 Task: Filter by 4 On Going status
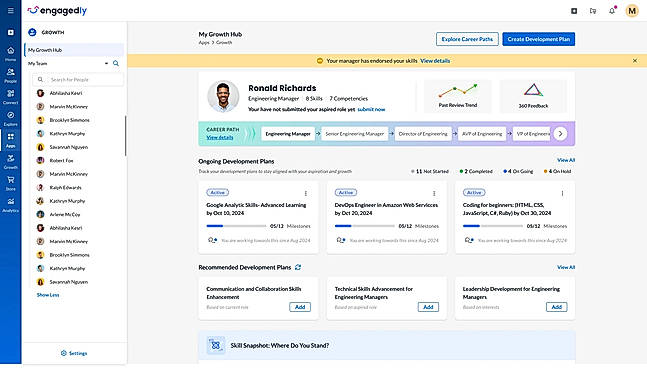click(518, 171)
